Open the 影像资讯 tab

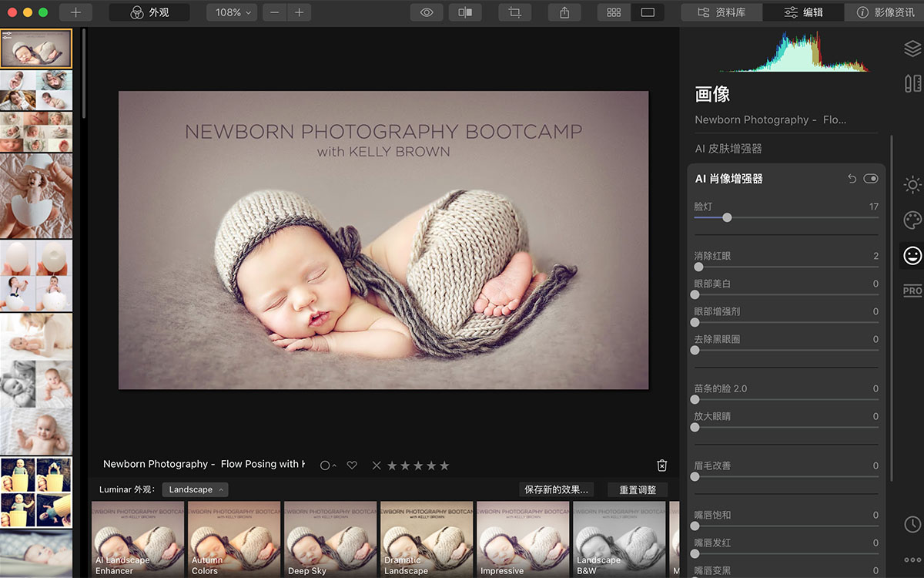[x=885, y=12]
